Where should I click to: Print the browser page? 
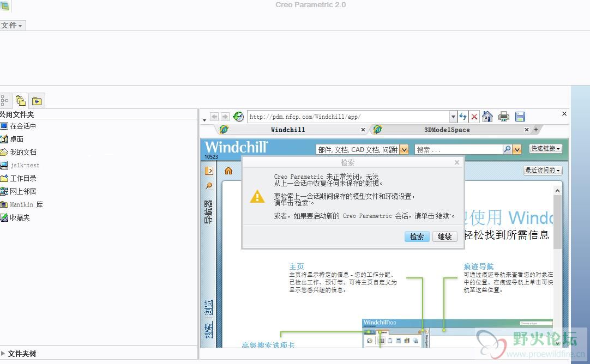click(x=503, y=117)
